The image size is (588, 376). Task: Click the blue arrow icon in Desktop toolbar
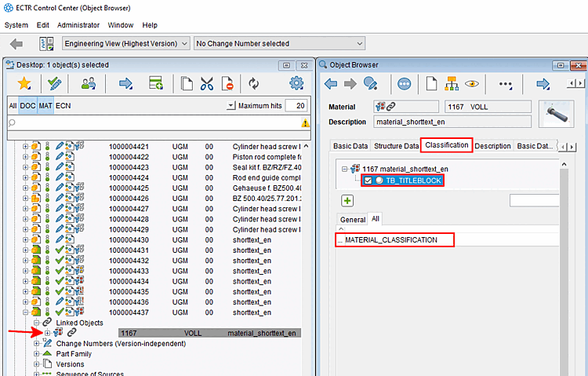click(x=125, y=83)
